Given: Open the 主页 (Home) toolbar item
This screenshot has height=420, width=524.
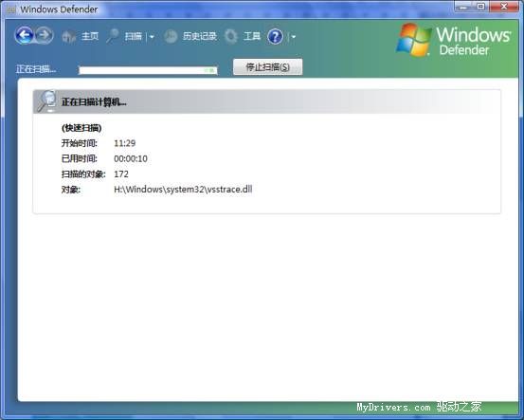Looking at the screenshot, I should 90,36.
